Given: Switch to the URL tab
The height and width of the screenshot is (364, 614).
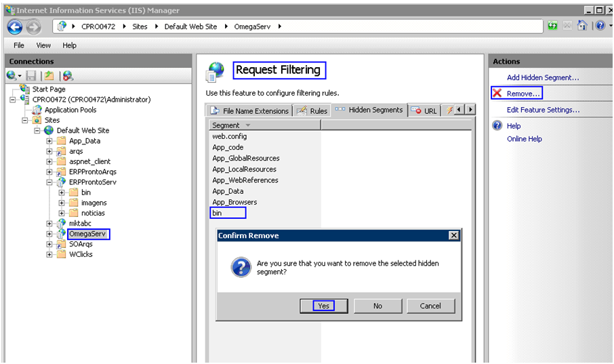Looking at the screenshot, I should 424,111.
